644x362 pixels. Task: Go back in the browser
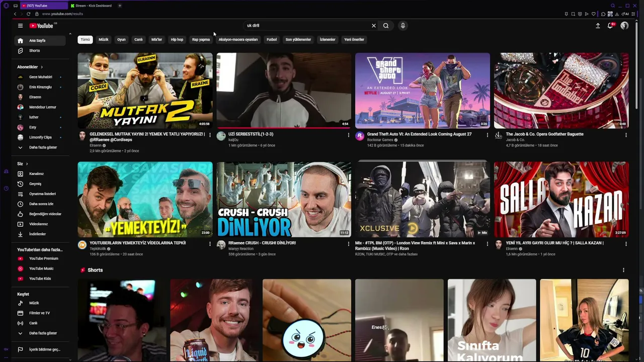click(15, 14)
